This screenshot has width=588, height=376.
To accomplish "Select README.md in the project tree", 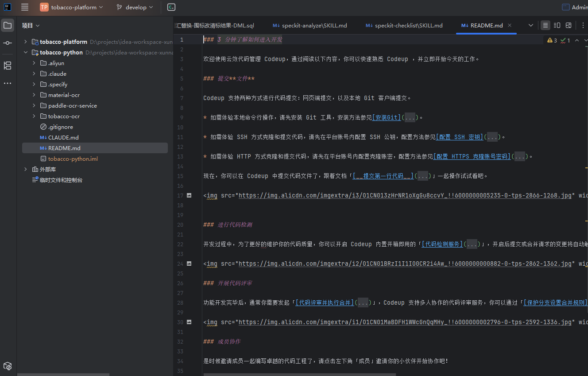I will point(95,148).
